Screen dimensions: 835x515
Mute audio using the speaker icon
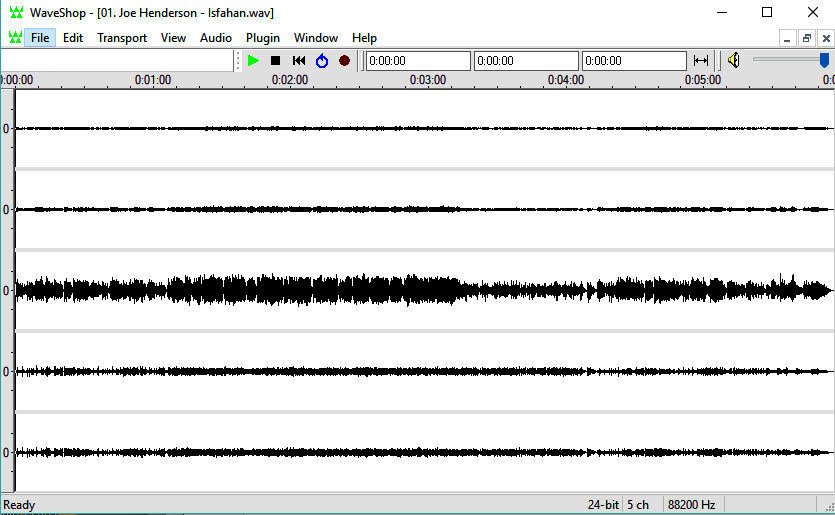point(734,60)
